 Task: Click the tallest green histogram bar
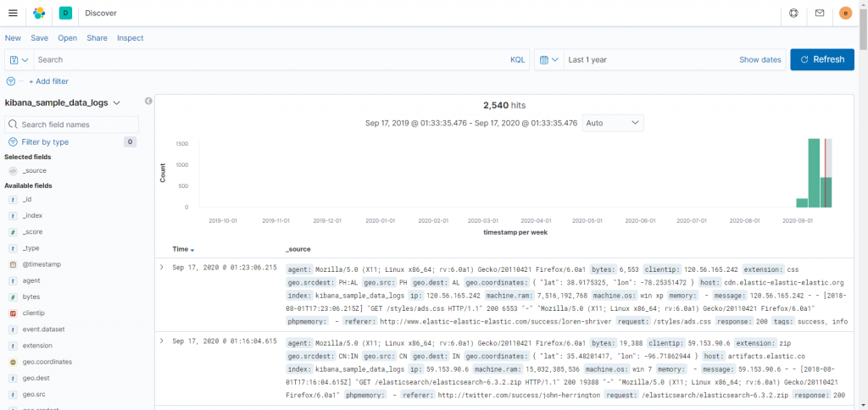point(814,173)
